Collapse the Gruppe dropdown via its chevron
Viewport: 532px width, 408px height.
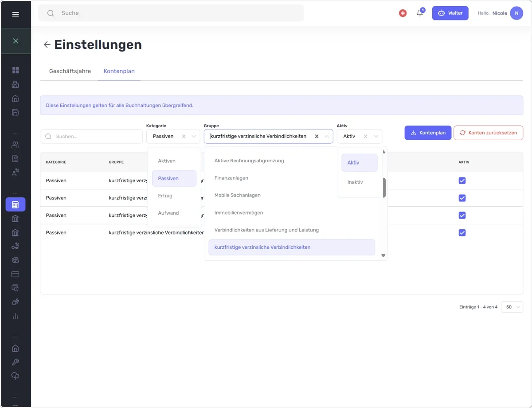click(327, 137)
